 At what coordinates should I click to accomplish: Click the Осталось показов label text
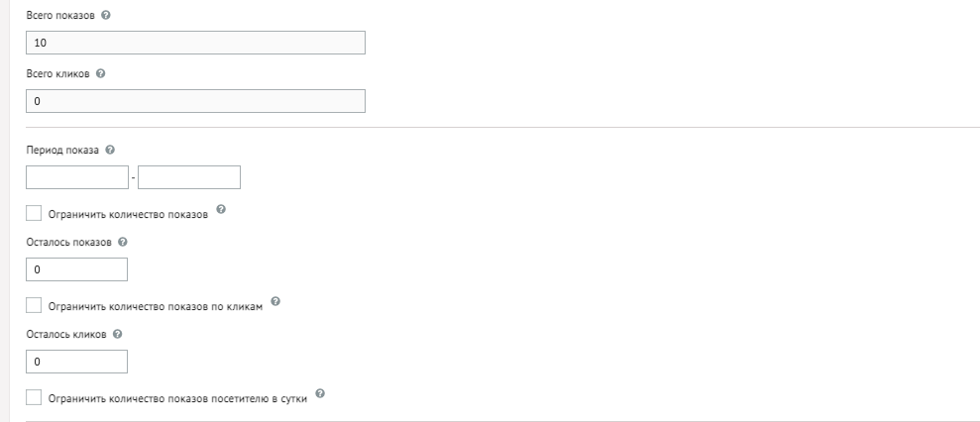point(68,242)
